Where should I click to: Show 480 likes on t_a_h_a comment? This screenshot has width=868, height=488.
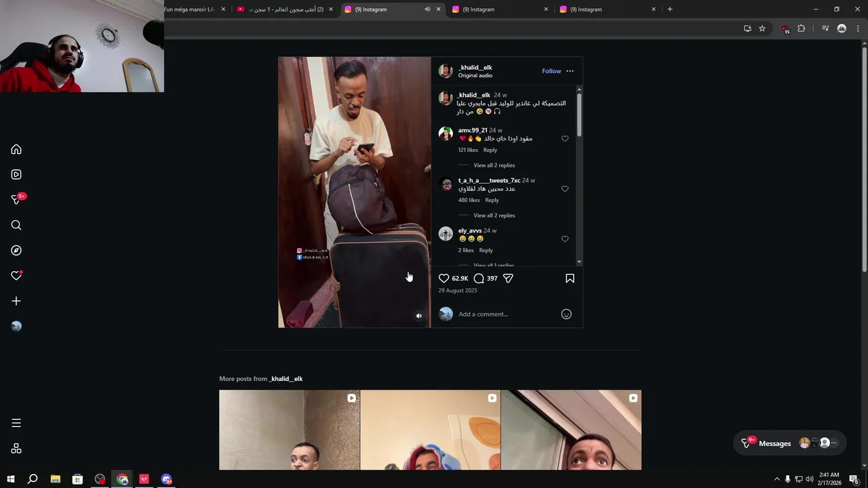[x=469, y=200]
